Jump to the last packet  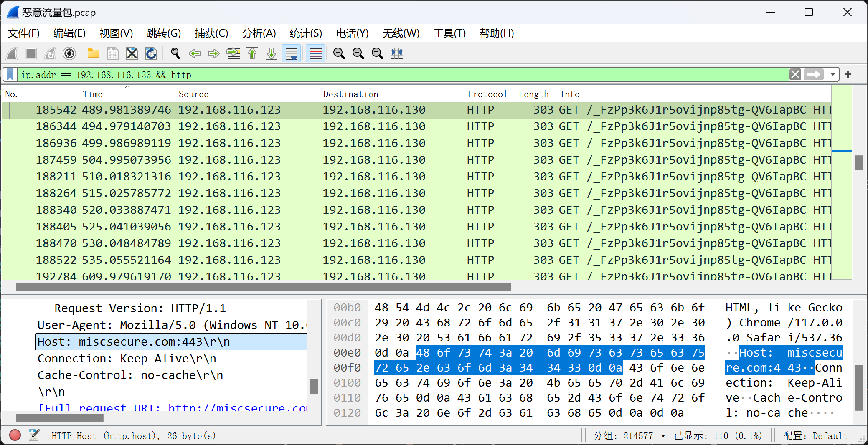pyautogui.click(x=272, y=53)
